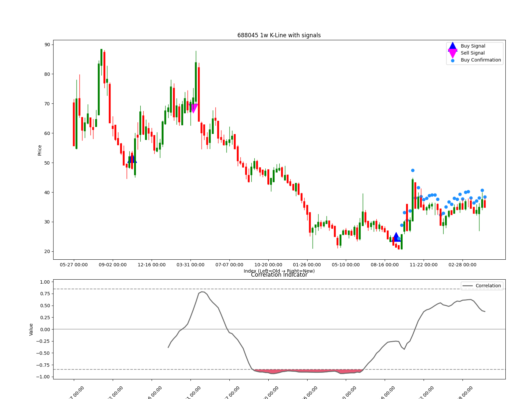Click the highest Buy Confirmation dot near 47

(x=413, y=170)
